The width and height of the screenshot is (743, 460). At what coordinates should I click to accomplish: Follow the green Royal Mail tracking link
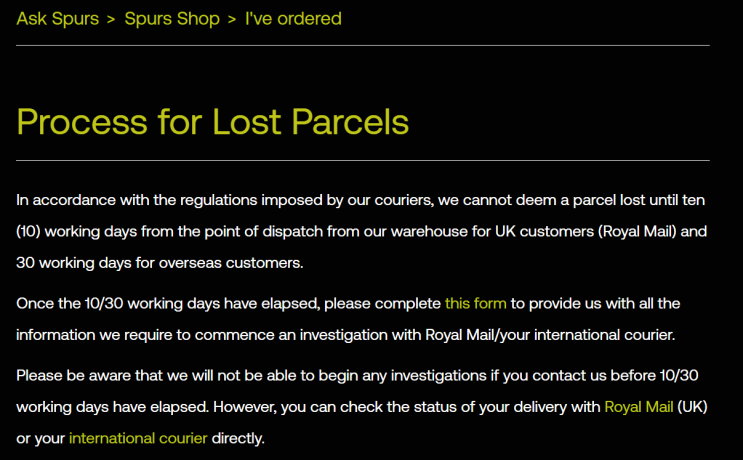tap(638, 407)
